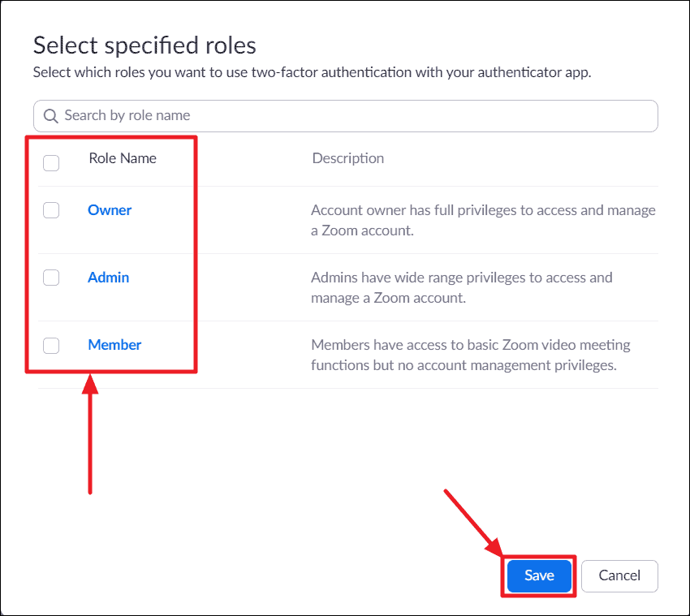The image size is (690, 616).
Task: Check the Admin role checkbox
Action: pyautogui.click(x=51, y=278)
